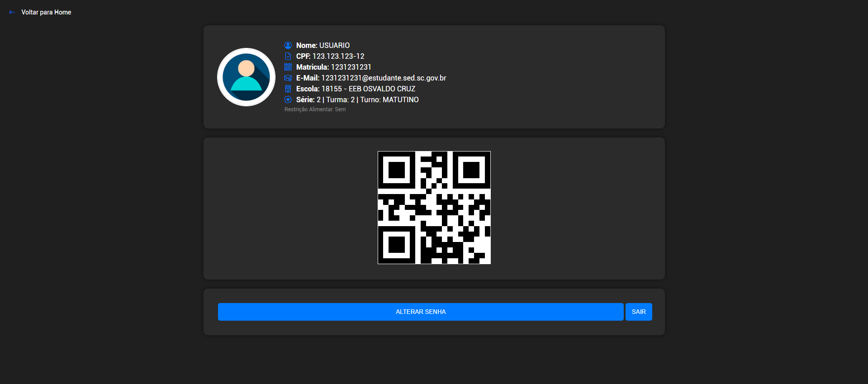Screen dimensions: 868x384
Task: Click the envelope icon beside E-Mail
Action: [x=288, y=78]
